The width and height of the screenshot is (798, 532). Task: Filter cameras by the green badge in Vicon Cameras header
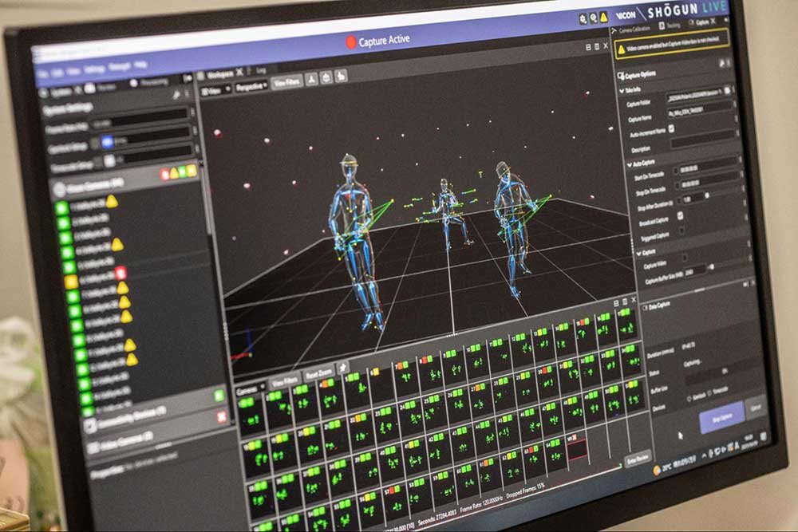184,172
